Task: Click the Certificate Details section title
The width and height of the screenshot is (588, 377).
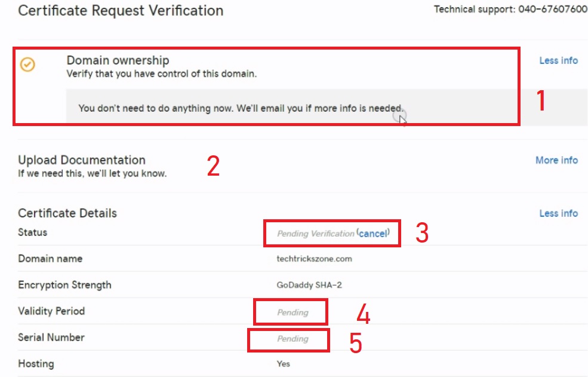Action: click(x=67, y=213)
